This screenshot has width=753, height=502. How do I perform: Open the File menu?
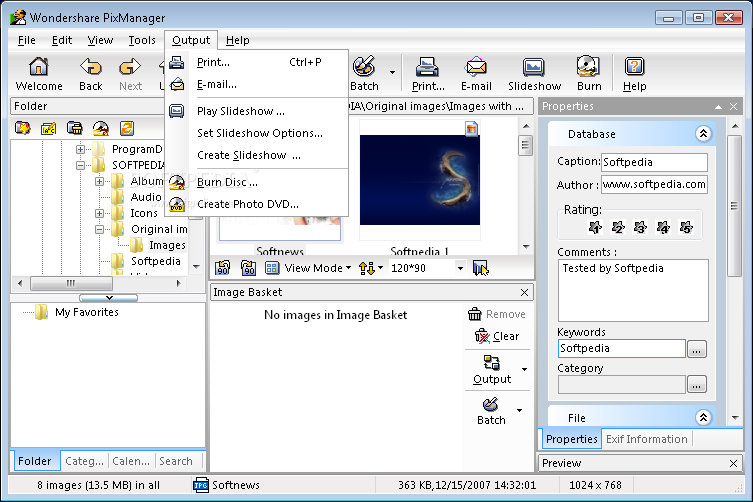click(x=26, y=40)
